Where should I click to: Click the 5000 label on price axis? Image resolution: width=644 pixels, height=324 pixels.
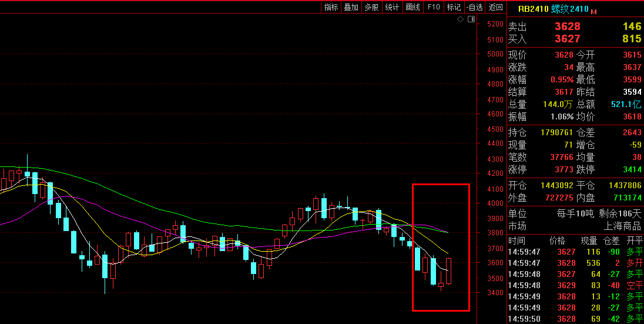point(495,54)
